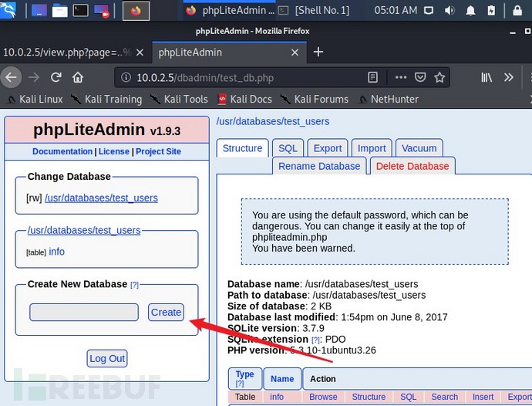Open Structure action for info table
Viewport: 532px width, 406px height.
(369, 397)
